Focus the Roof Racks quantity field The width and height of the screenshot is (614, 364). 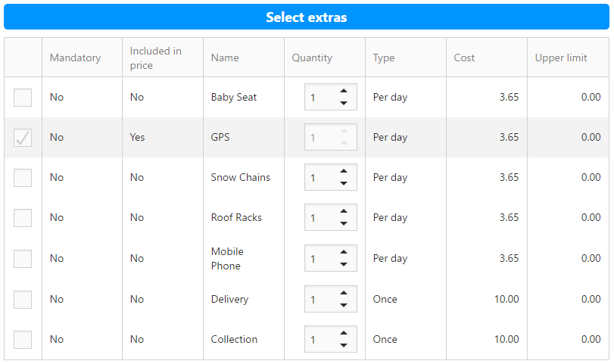(x=331, y=217)
